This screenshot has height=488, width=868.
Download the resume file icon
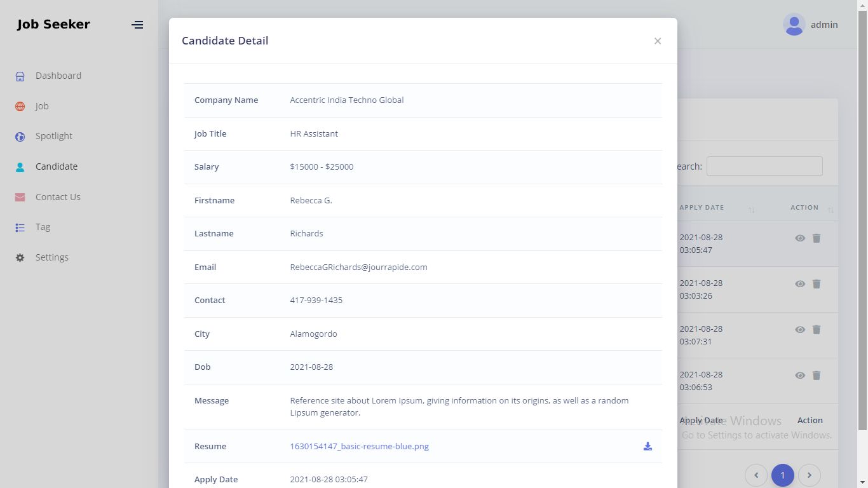648,446
